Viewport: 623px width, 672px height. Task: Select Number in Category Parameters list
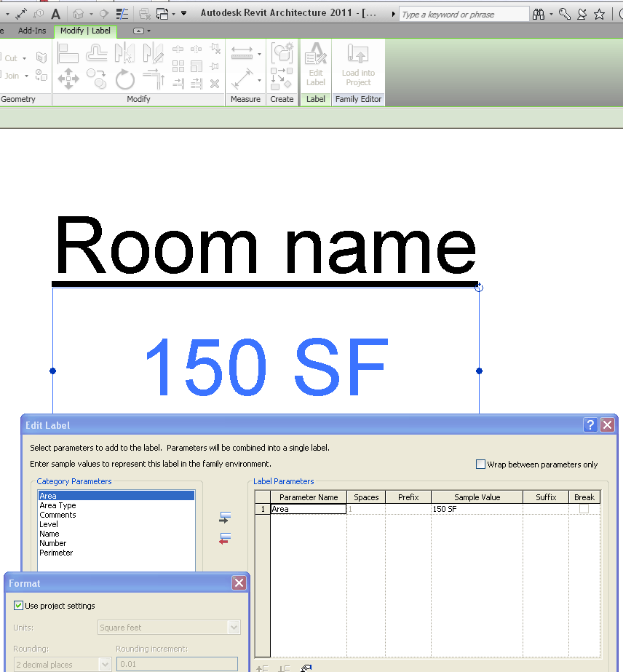coord(116,543)
